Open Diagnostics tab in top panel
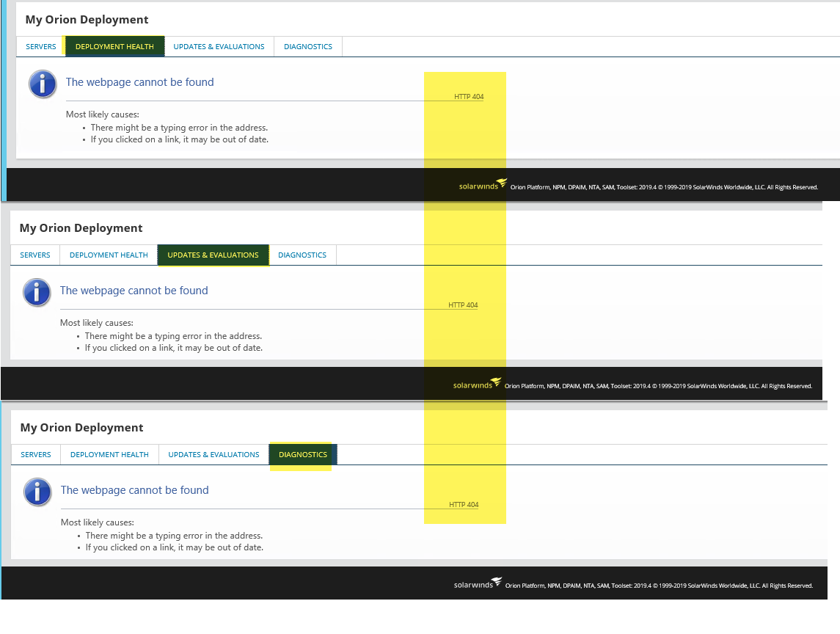The height and width of the screenshot is (634, 840). (x=308, y=47)
